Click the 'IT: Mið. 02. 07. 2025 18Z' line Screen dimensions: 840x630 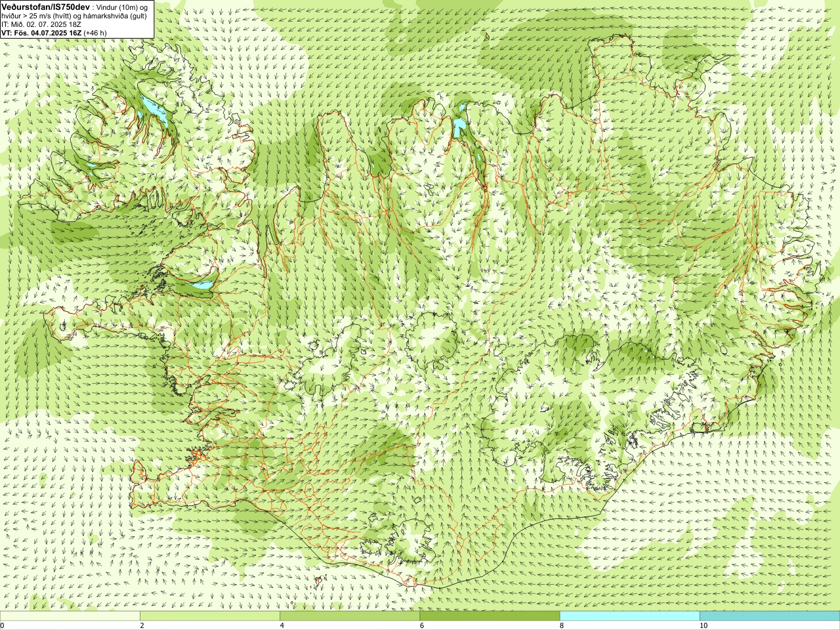pos(41,24)
